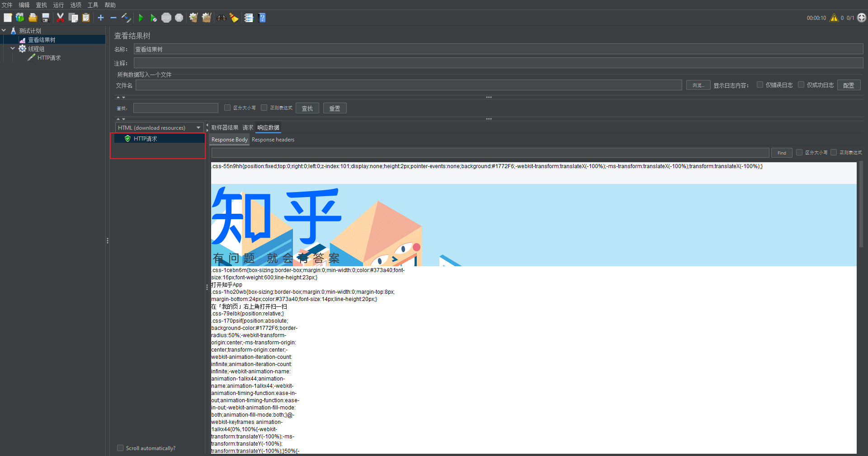Click the 配置 button
The image size is (868, 456).
(849, 85)
